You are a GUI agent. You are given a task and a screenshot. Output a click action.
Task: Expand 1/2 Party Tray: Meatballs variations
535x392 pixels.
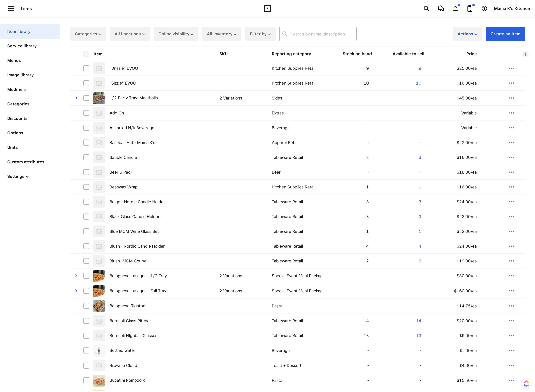(76, 98)
